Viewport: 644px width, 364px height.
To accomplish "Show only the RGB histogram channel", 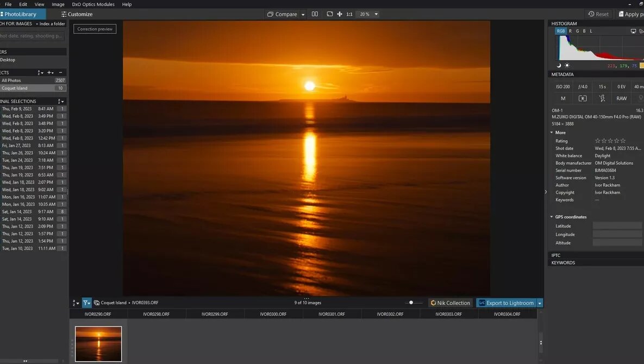I will coord(560,31).
